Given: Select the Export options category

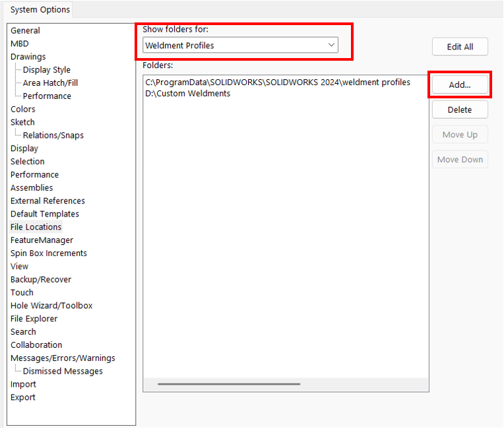Looking at the screenshot, I should [x=23, y=397].
